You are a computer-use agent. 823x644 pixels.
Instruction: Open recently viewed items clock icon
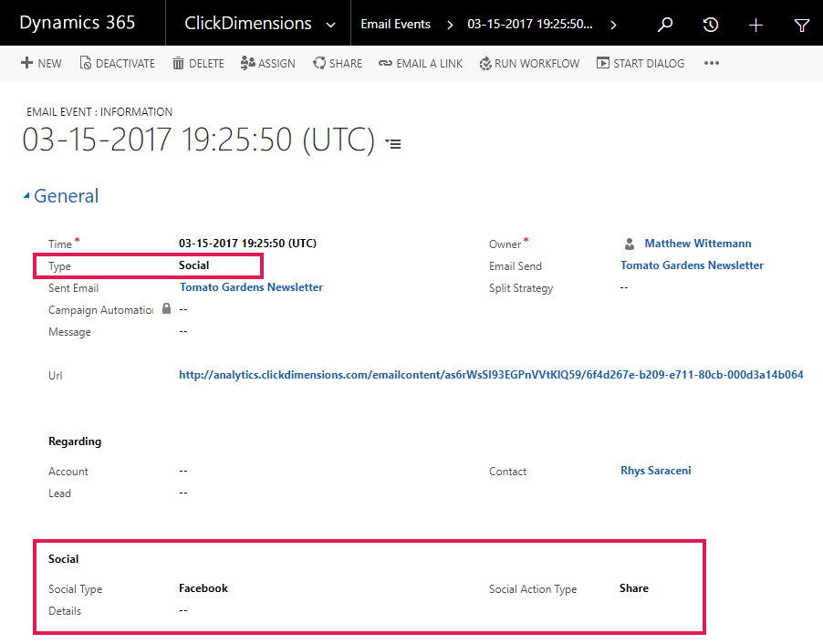(x=710, y=24)
